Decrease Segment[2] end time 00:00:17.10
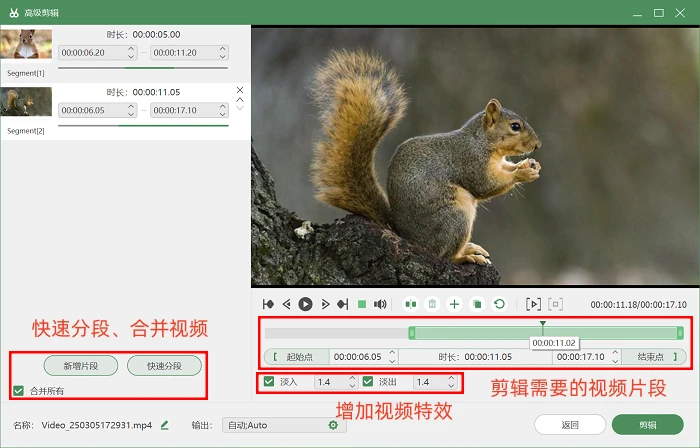Viewport: 700px width, 448px height. 223,114
